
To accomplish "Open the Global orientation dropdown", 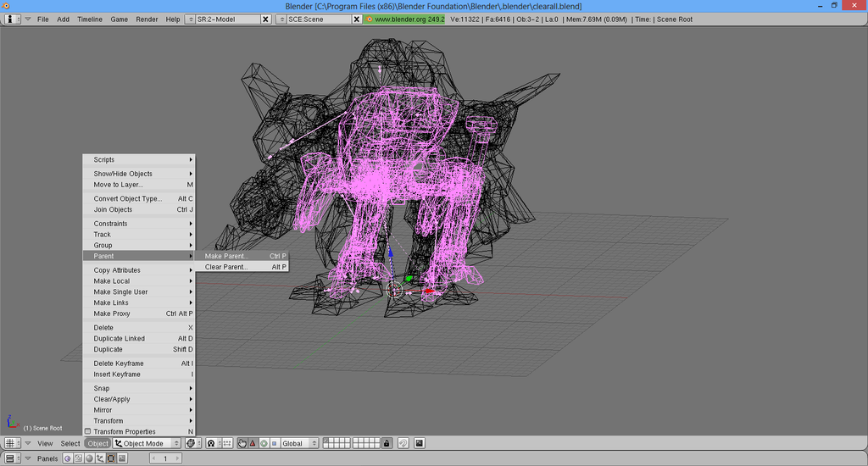I will click(x=299, y=443).
